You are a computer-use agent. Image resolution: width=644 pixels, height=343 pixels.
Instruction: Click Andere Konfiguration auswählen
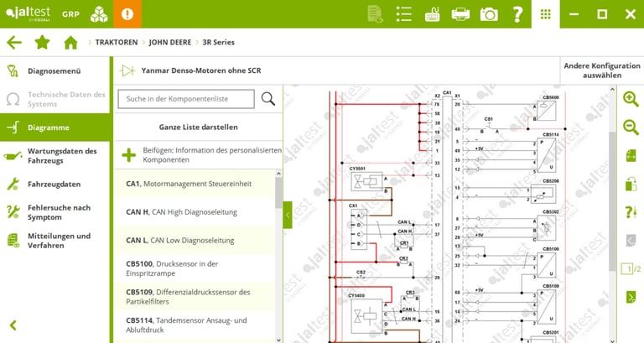click(x=602, y=70)
